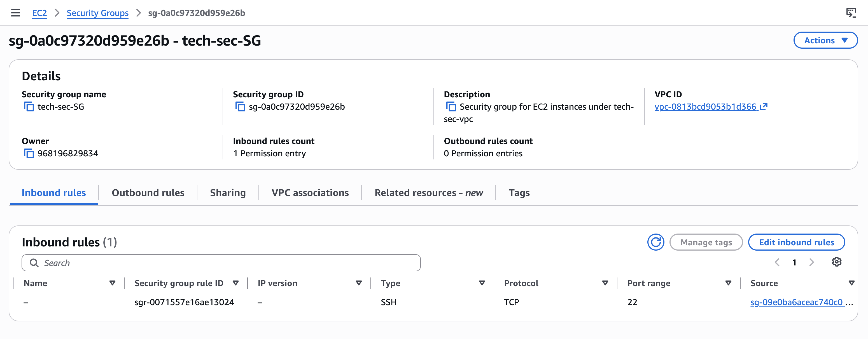Open VPC link vpc-0813bcd9053b1d366

[711, 107]
